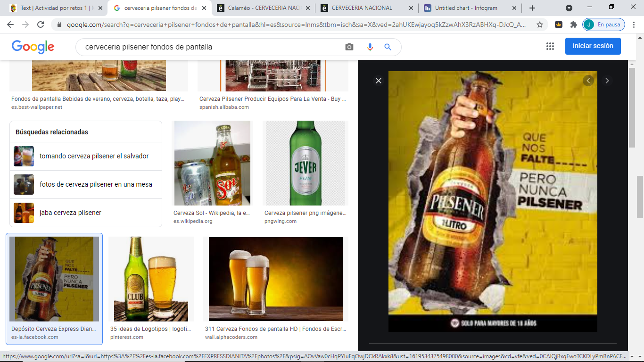Select the JEVER green bottle thumbnail
The width and height of the screenshot is (644, 362).
[305, 163]
